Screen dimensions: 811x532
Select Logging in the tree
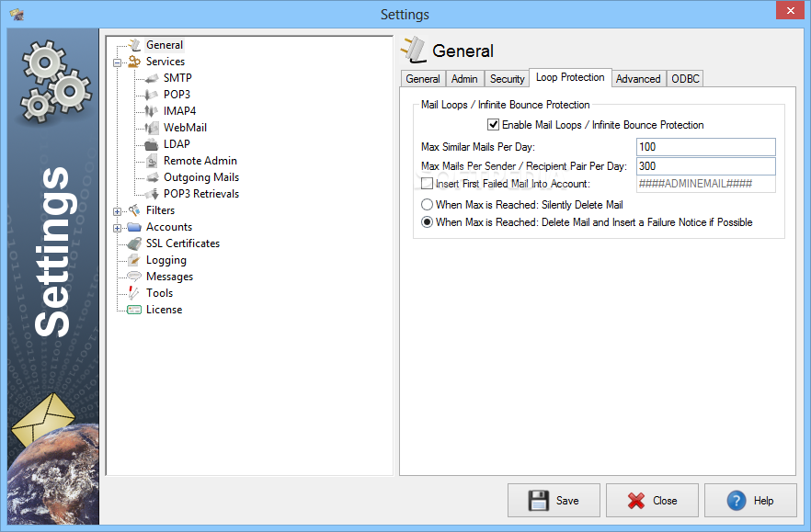point(166,260)
